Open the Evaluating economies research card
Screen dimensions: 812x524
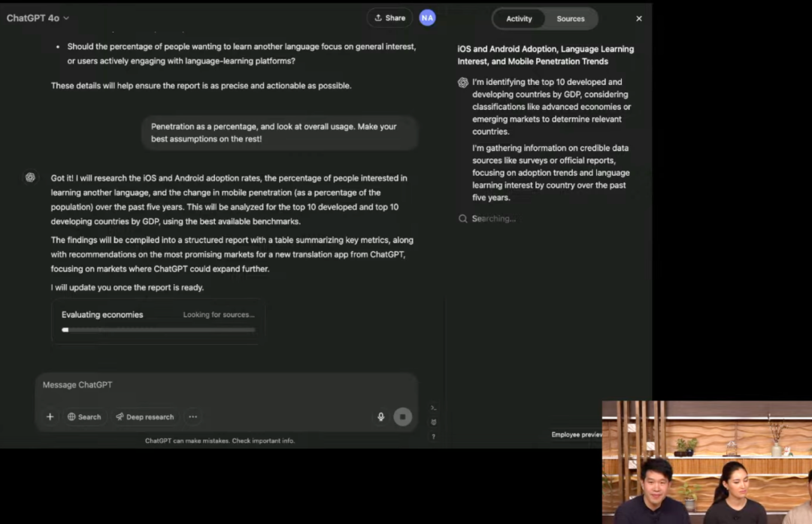coord(158,315)
